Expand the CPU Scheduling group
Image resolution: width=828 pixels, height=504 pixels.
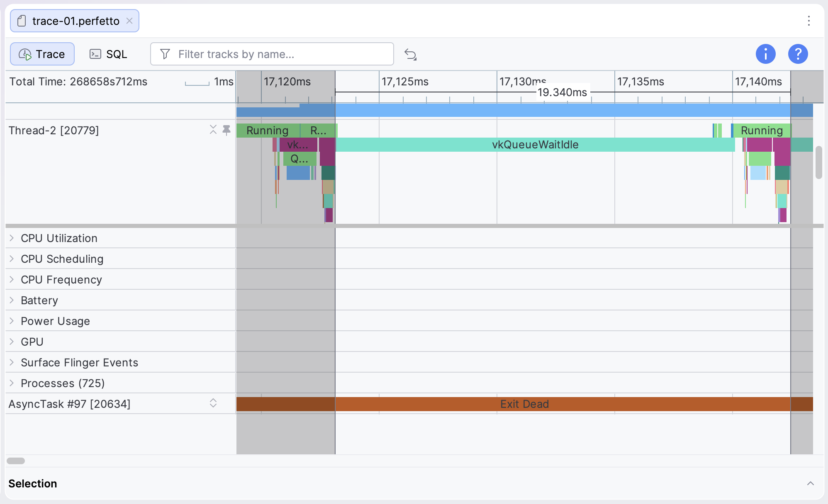pos(12,259)
